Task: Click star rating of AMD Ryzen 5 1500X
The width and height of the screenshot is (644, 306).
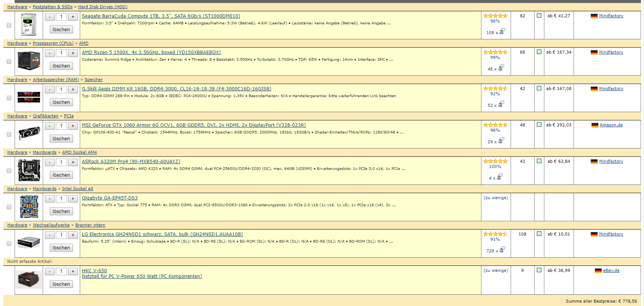Action: pos(495,52)
